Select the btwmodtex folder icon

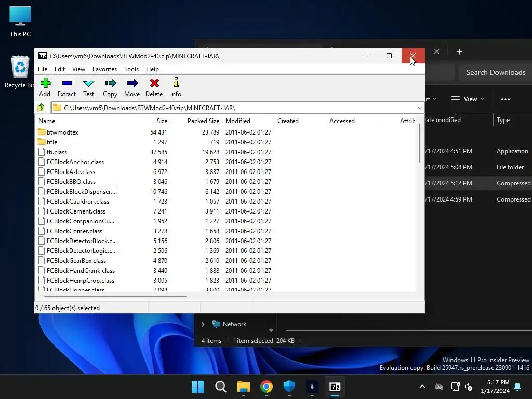click(x=42, y=132)
